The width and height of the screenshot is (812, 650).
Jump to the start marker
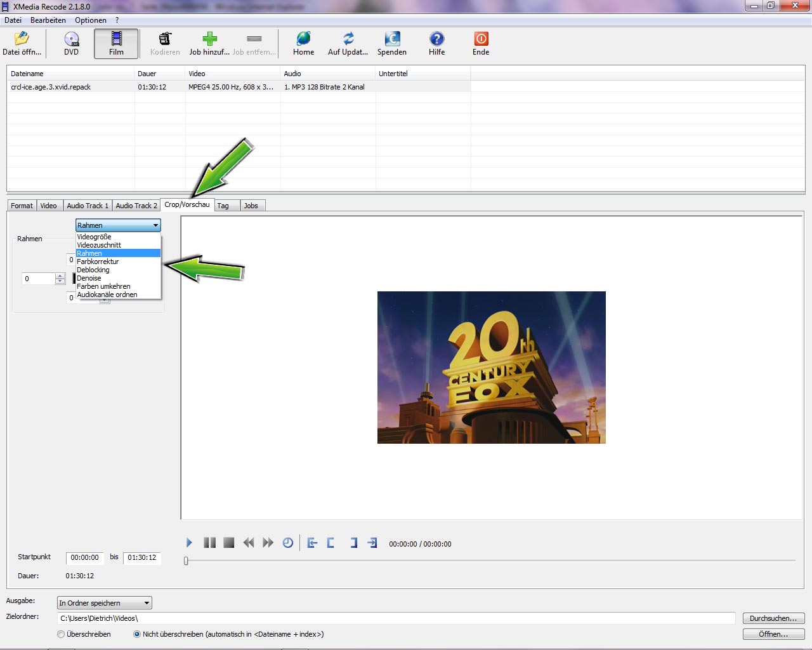tap(312, 543)
